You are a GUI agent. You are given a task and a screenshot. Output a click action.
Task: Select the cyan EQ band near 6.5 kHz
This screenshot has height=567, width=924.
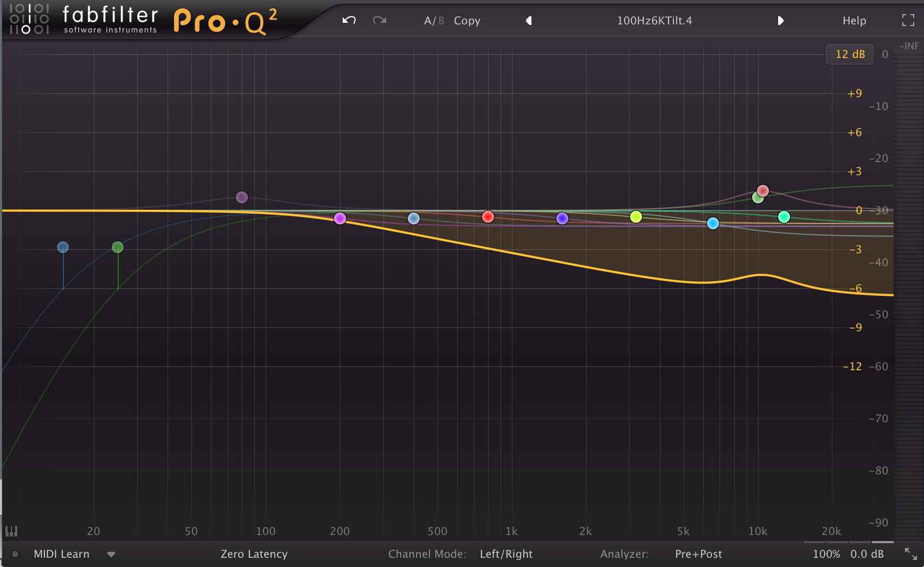(713, 223)
